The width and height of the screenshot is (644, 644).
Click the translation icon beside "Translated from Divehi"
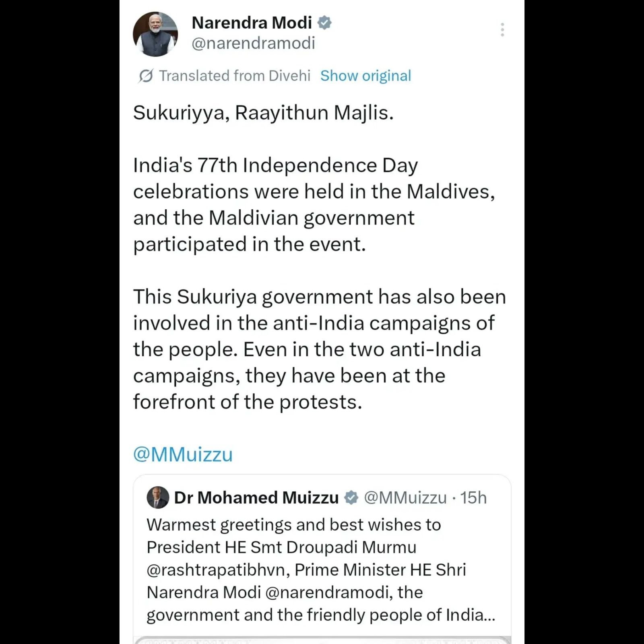coord(146,76)
